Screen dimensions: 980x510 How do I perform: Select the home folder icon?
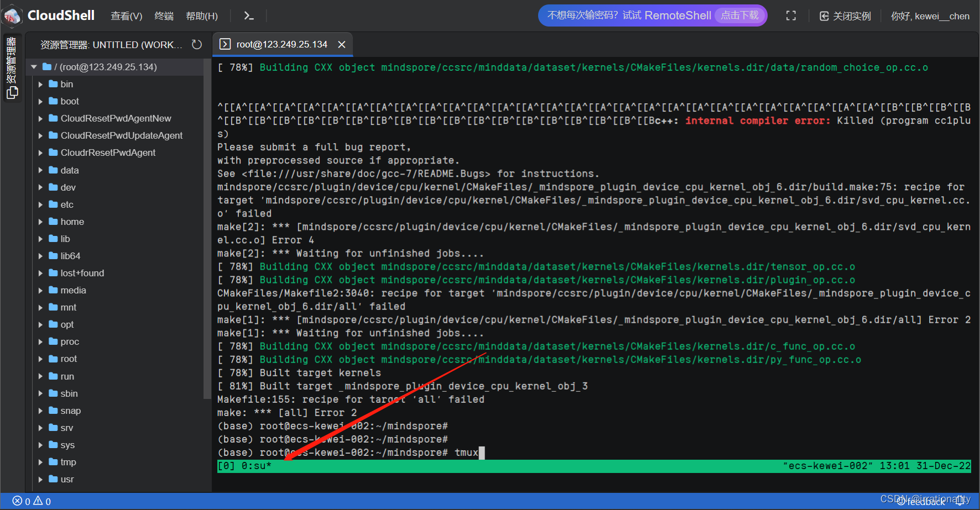[x=53, y=222]
